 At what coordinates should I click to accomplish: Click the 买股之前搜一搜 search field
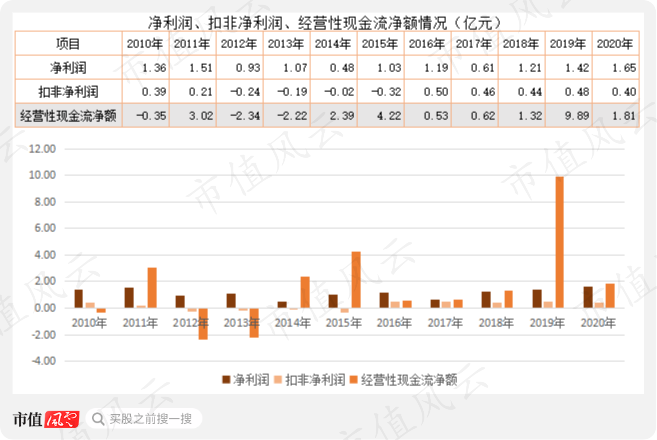[x=144, y=419]
